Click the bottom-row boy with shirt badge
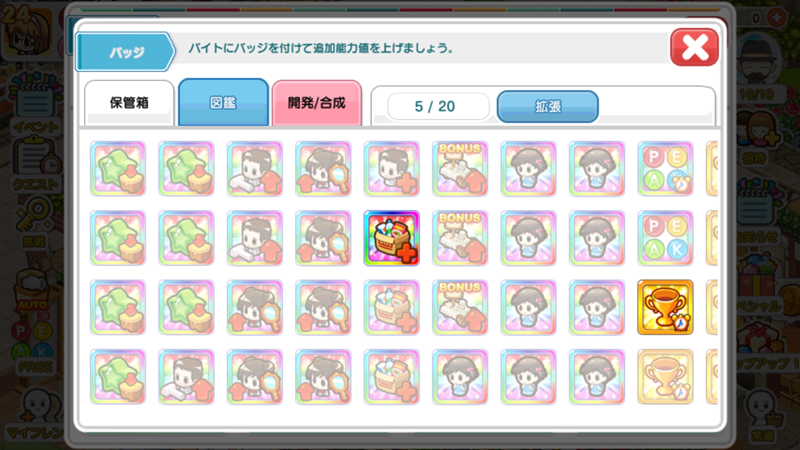Screen dimensions: 800x450 pos(186,377)
